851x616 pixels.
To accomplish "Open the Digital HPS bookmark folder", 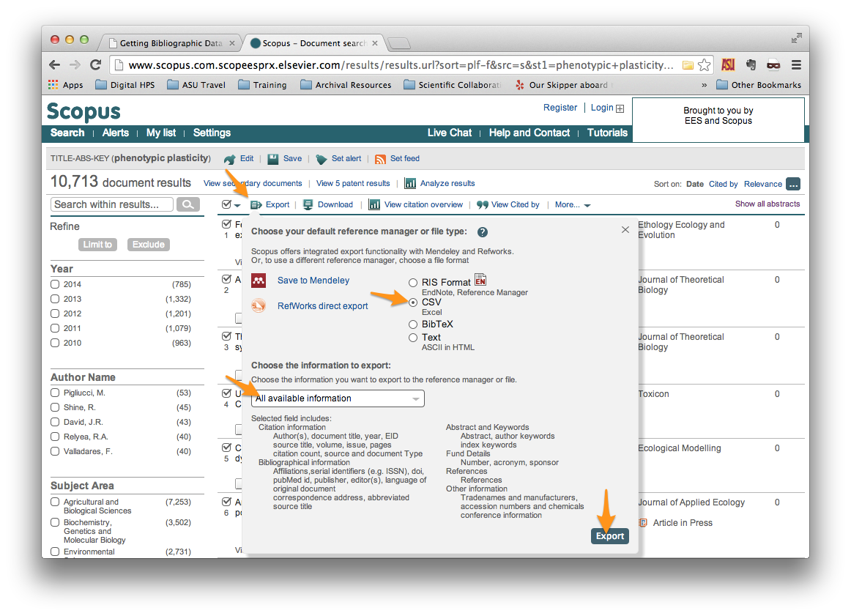I will tap(125, 85).
